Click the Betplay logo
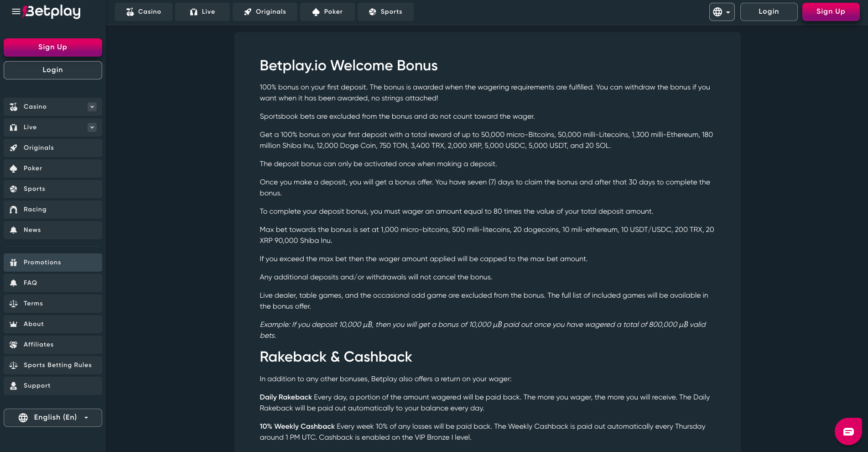Image resolution: width=868 pixels, height=452 pixels. pyautogui.click(x=52, y=11)
